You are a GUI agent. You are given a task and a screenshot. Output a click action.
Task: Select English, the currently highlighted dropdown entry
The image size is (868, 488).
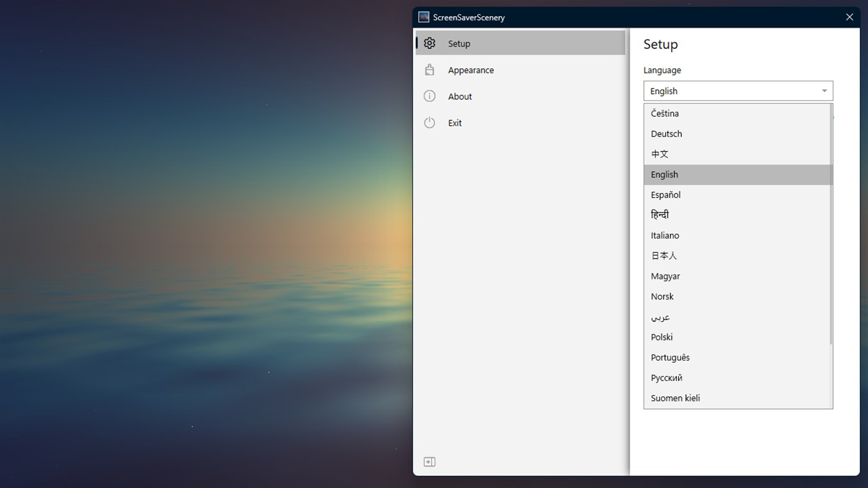click(x=714, y=174)
